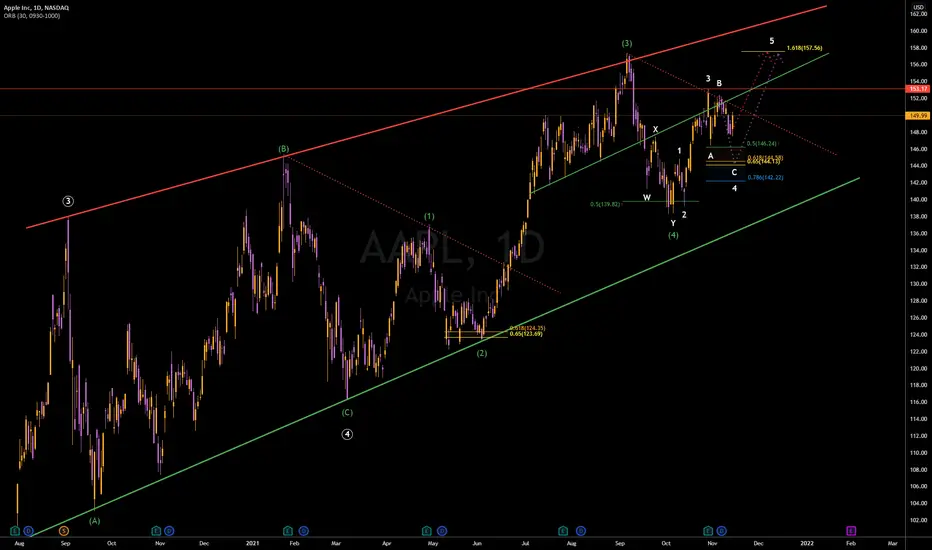Select the green (B) wave label

pos(284,149)
